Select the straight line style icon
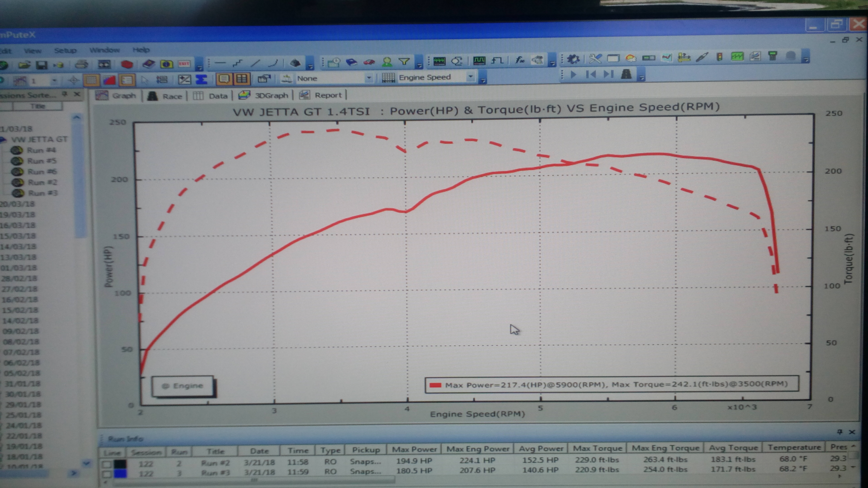 point(220,63)
